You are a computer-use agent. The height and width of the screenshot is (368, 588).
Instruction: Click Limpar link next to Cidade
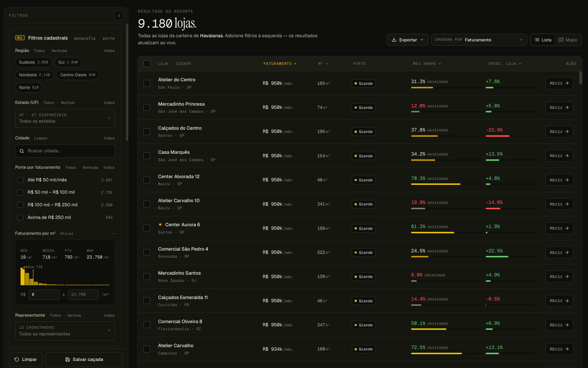(41, 138)
